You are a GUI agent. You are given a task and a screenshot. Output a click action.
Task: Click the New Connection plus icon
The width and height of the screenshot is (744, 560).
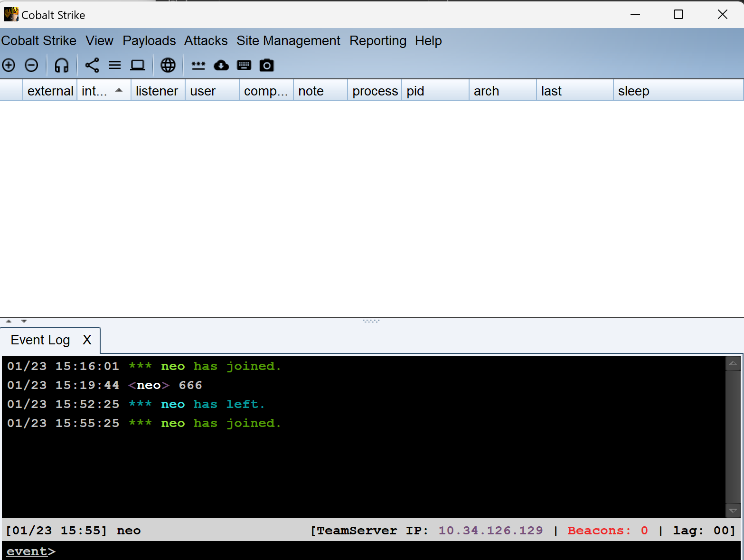(x=9, y=65)
